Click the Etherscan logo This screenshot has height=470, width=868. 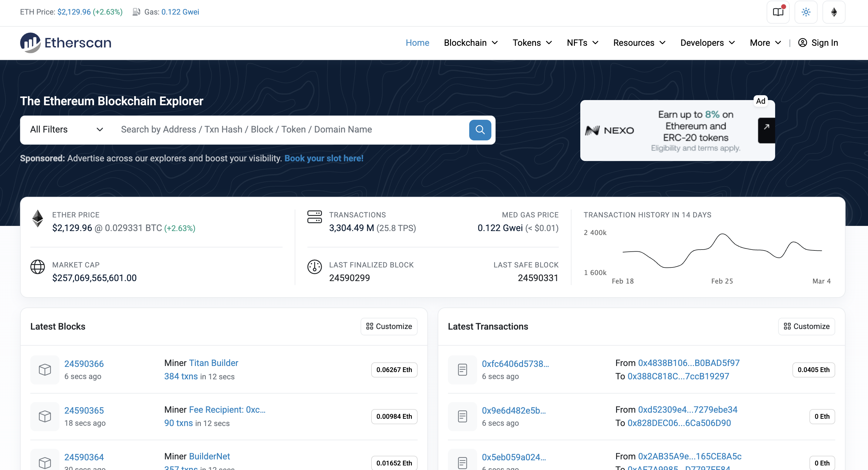pyautogui.click(x=66, y=43)
